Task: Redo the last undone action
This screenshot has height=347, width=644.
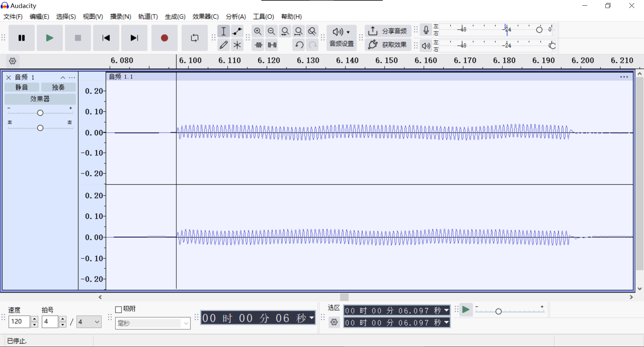Action: pyautogui.click(x=313, y=45)
